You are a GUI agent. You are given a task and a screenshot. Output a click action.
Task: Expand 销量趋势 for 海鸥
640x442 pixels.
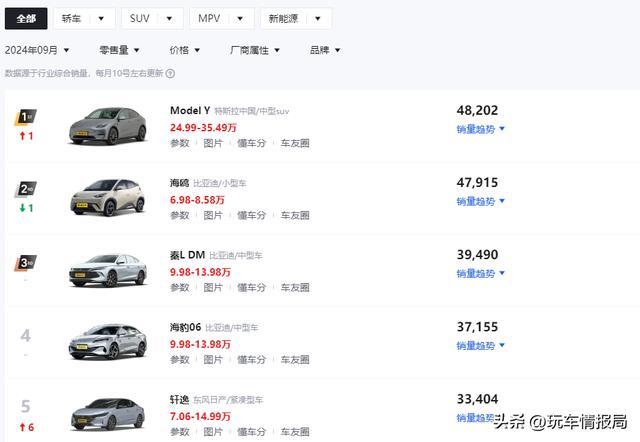tap(481, 202)
